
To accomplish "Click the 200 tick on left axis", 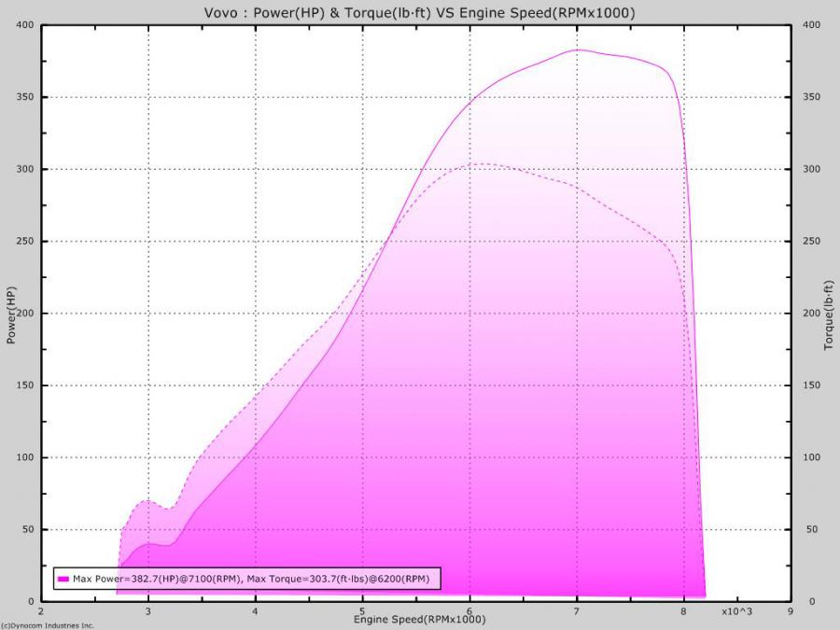I will pyautogui.click(x=26, y=314).
